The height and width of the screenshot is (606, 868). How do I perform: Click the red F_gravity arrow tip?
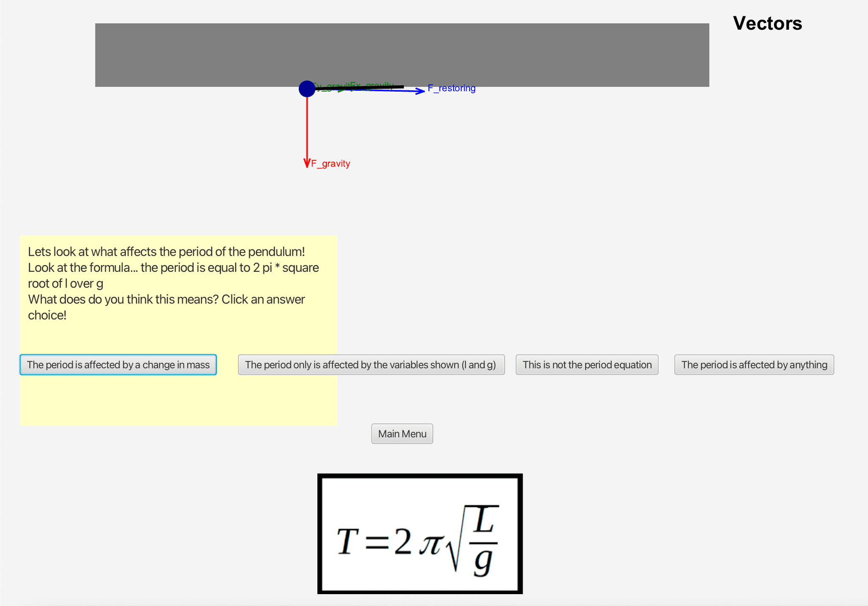[307, 165]
